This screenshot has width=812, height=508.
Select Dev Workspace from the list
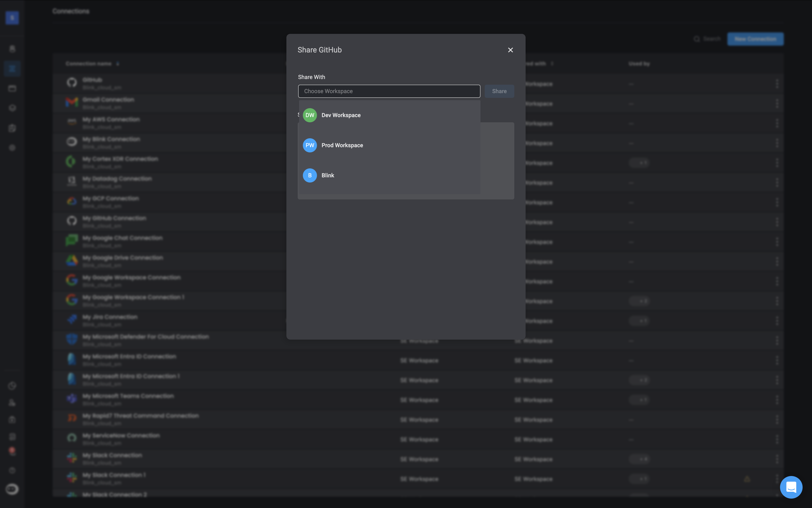tap(389, 115)
